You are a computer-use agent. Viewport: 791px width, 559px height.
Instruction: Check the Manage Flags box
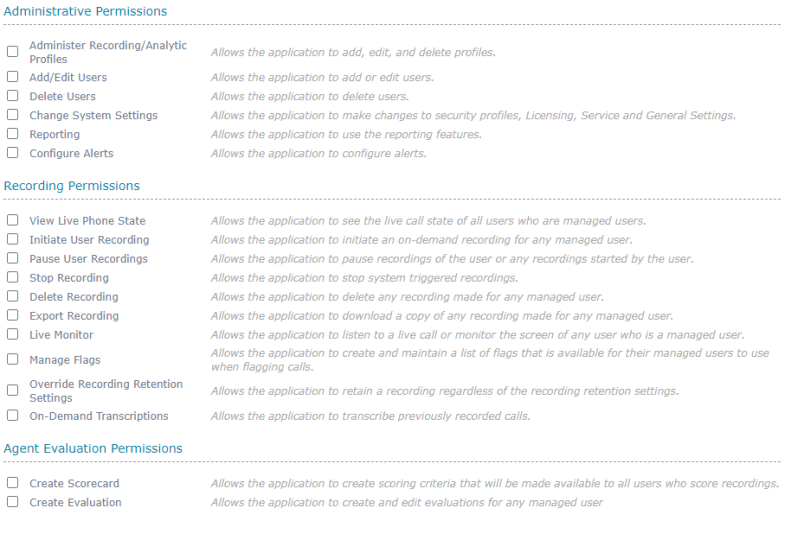pos(12,359)
